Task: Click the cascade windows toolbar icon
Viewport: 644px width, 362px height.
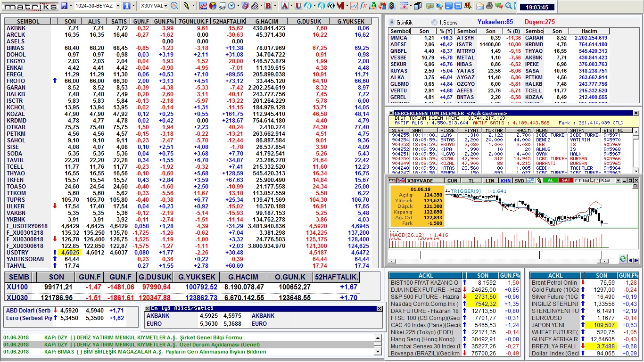Action: pyautogui.click(x=417, y=6)
